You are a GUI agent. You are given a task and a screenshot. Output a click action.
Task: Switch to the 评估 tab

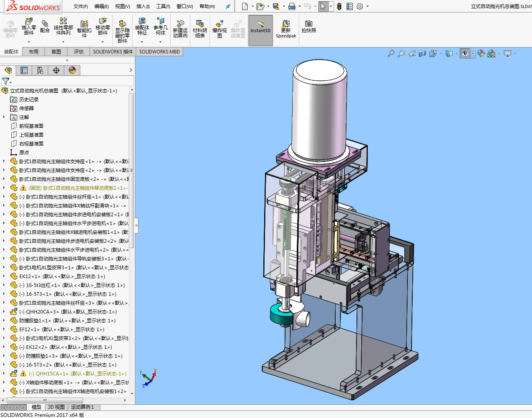79,51
